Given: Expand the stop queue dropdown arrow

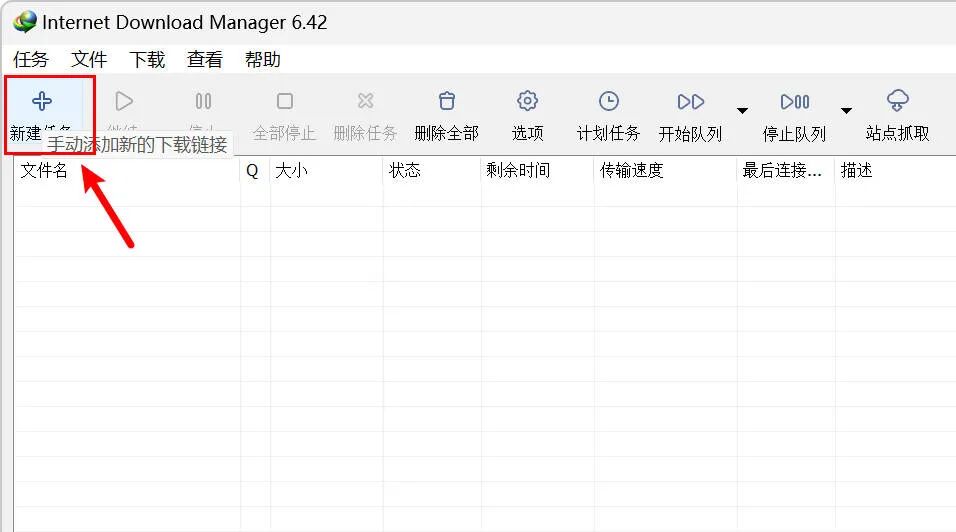Looking at the screenshot, I should click(x=846, y=111).
